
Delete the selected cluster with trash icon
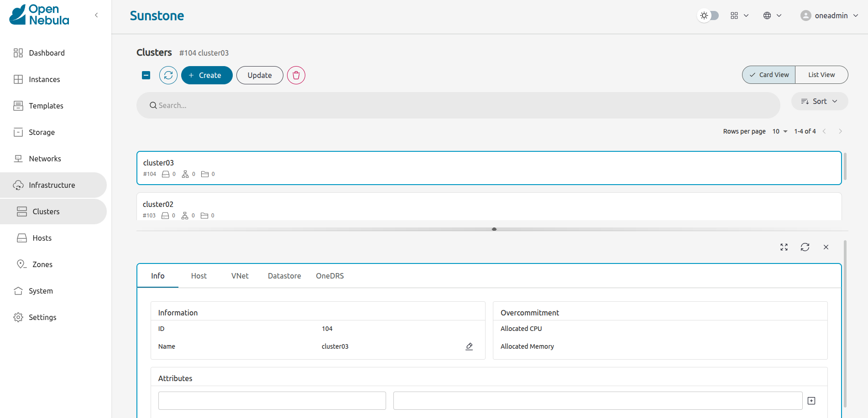296,75
